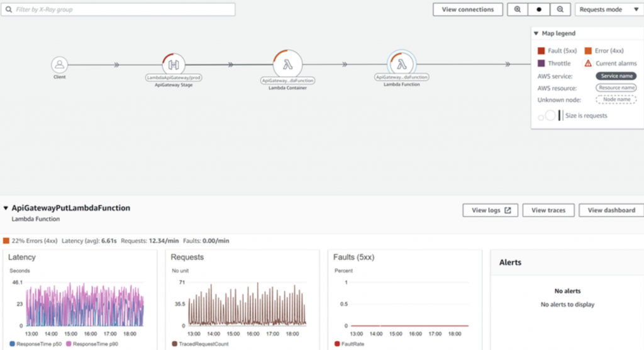
Task: Toggle ResponseTime p90 series in Latency chart
Action: pyautogui.click(x=92, y=344)
